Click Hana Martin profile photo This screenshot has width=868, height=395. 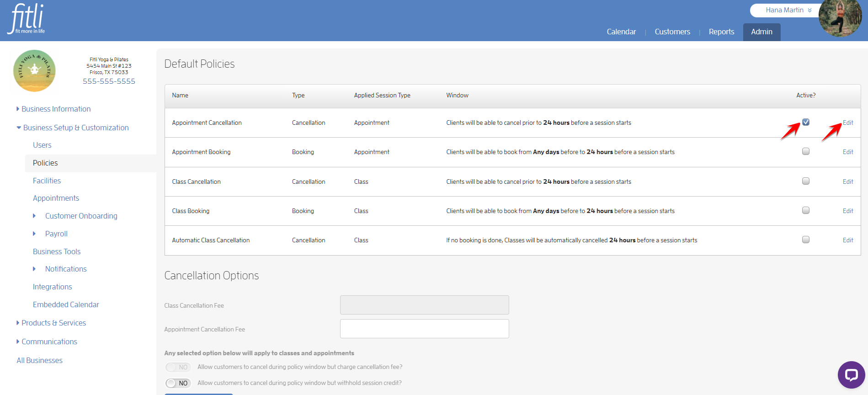840,18
